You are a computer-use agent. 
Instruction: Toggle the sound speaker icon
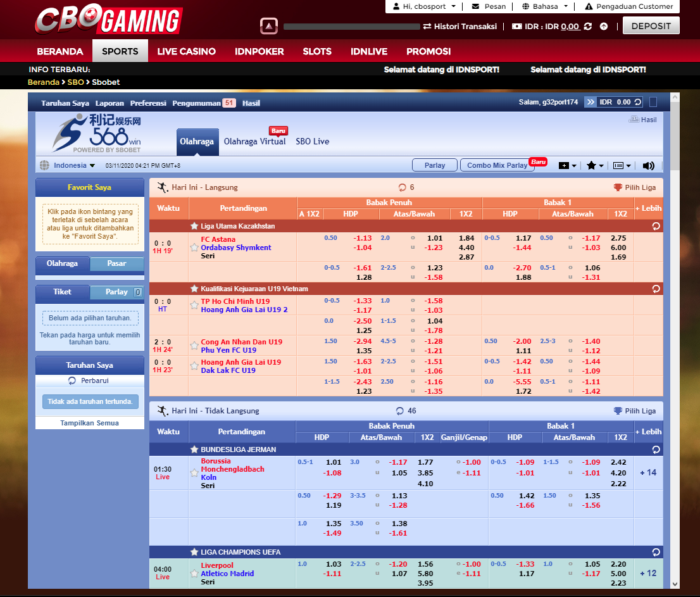pyautogui.click(x=648, y=166)
